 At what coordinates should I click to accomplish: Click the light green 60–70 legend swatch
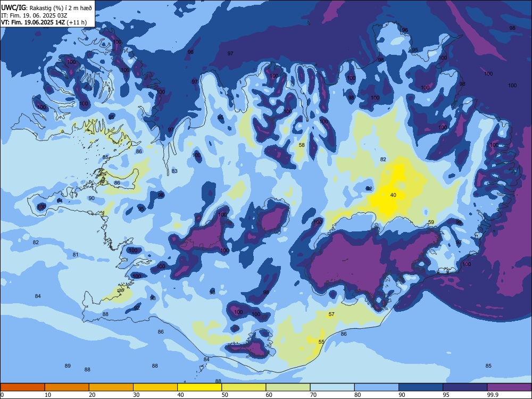pos(288,387)
